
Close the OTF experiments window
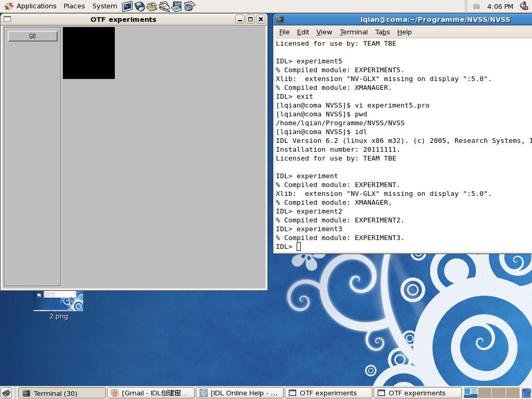[261, 19]
